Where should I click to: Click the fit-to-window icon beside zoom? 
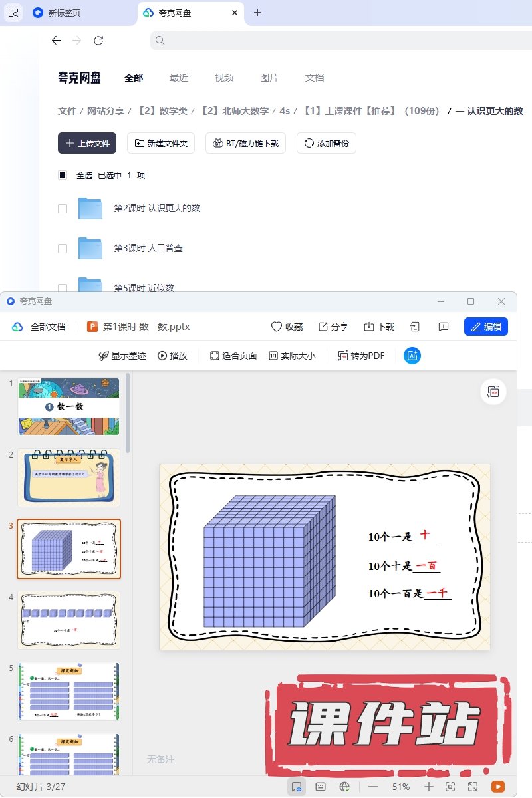point(450,787)
